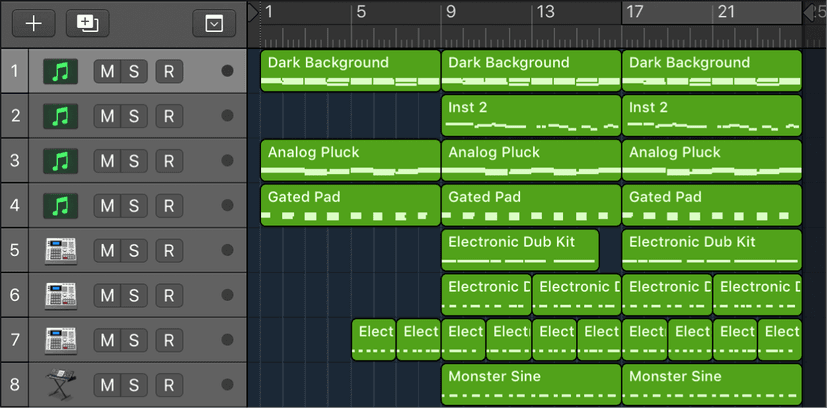
Task: Select track 7 first region at bar 5
Action: point(374,340)
